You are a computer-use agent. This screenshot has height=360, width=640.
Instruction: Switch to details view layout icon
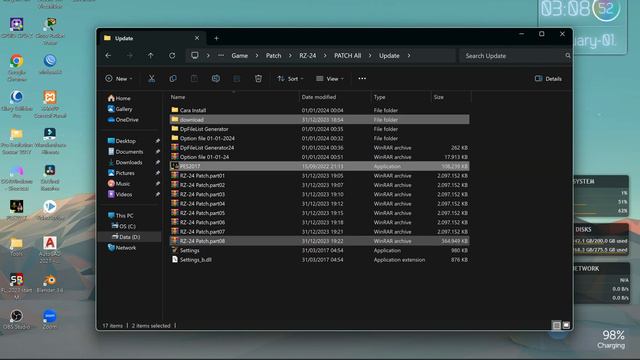(x=556, y=325)
